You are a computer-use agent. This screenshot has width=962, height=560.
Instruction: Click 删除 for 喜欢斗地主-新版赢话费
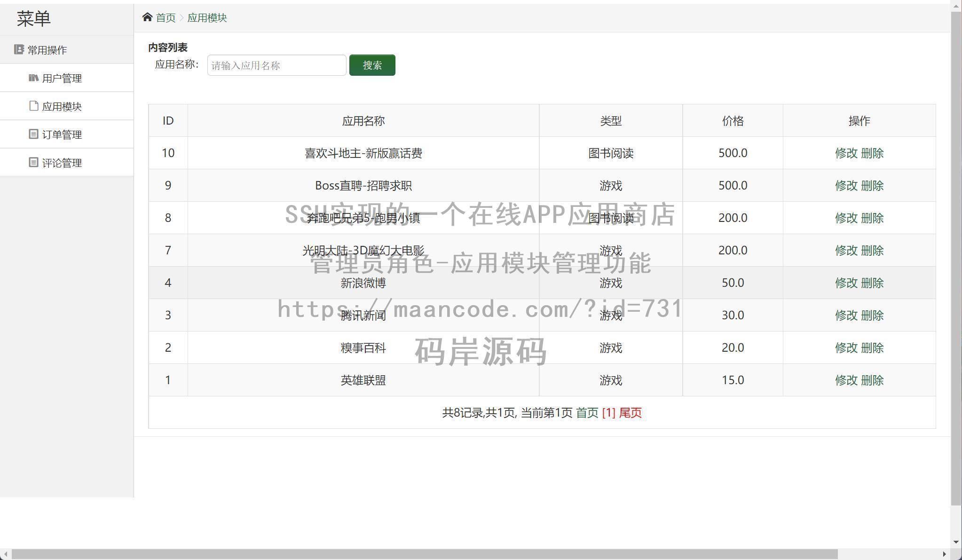click(x=872, y=153)
